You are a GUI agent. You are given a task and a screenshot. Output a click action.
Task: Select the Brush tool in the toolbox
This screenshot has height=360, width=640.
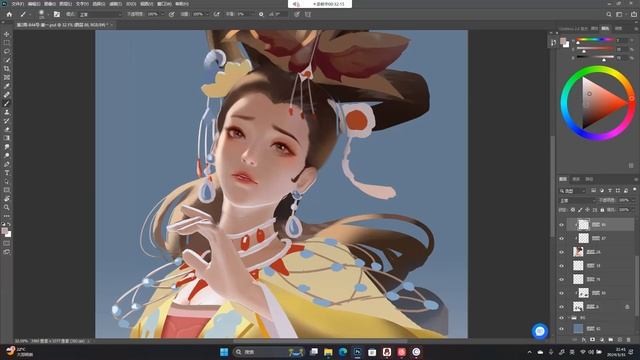click(7, 103)
